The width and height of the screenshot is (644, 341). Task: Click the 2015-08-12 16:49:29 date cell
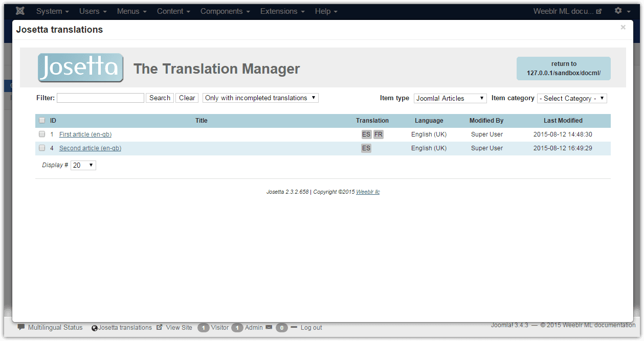tap(563, 148)
